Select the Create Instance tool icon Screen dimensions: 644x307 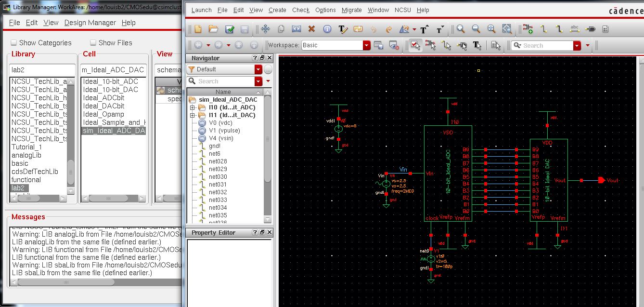click(528, 29)
